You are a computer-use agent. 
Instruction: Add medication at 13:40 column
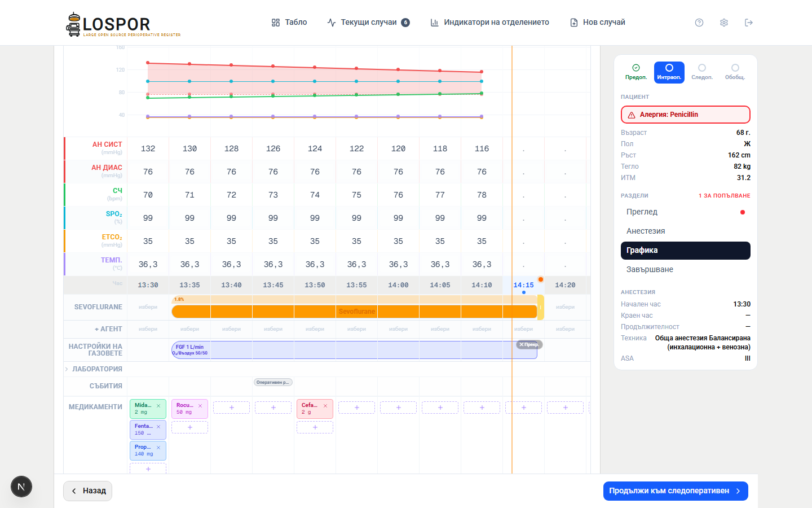(x=231, y=408)
